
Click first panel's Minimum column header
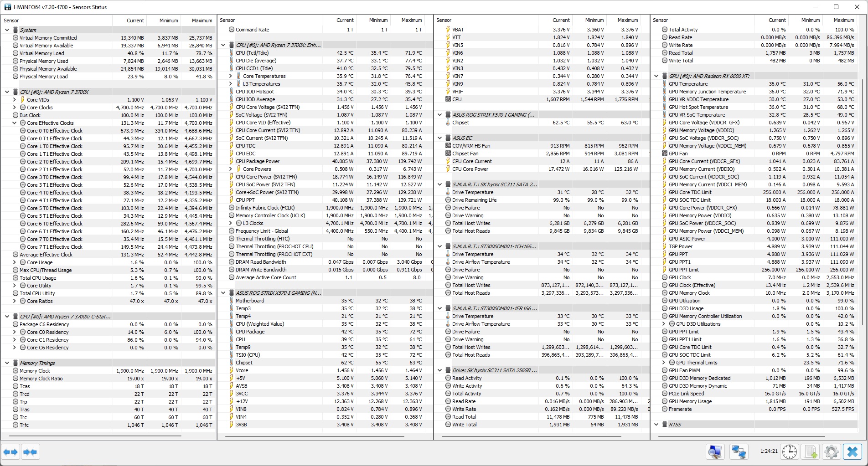pyautogui.click(x=164, y=20)
